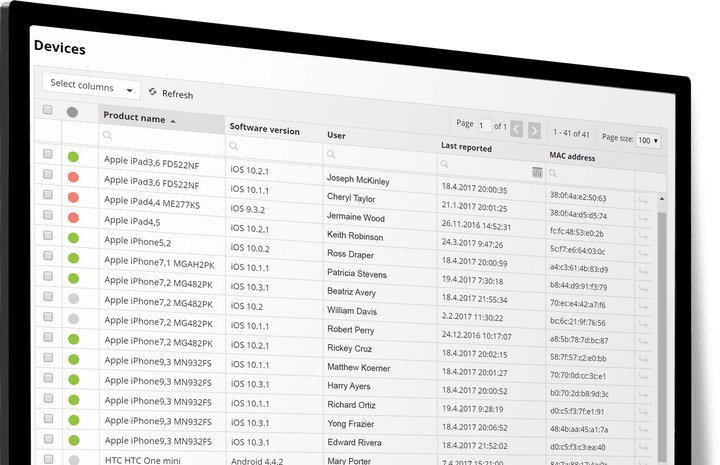720x465 pixels.
Task: Open the Page size dropdown showing 100
Action: tap(648, 140)
